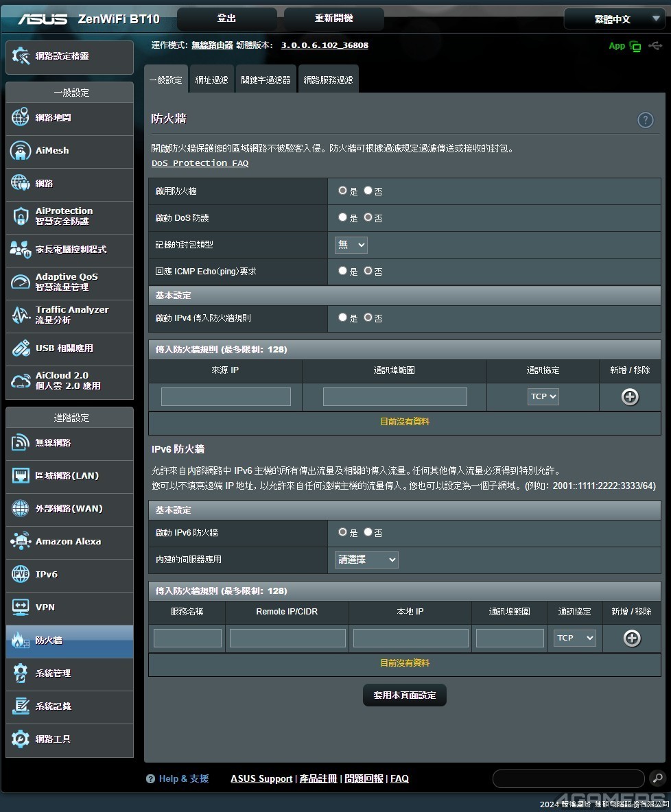The height and width of the screenshot is (812, 671).
Task: Click the Remote IP/CIDR input field
Action: tap(287, 638)
